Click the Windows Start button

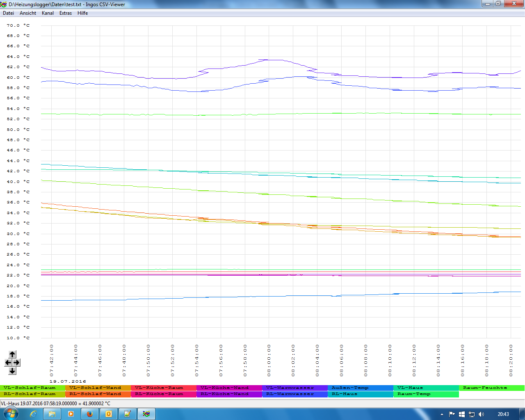[x=11, y=414]
